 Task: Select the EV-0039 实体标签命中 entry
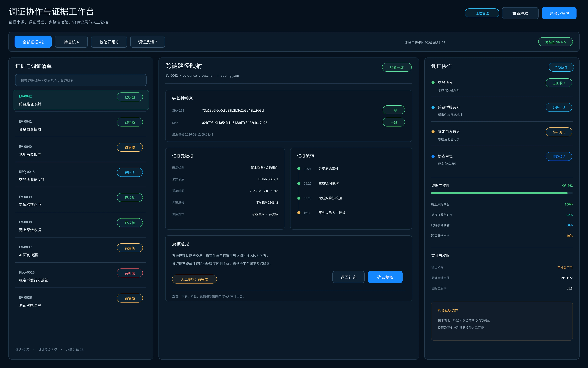pos(81,201)
